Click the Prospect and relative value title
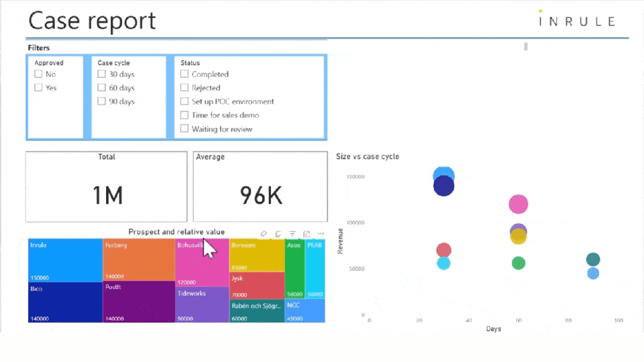The height and width of the screenshot is (362, 644). pyautogui.click(x=176, y=232)
